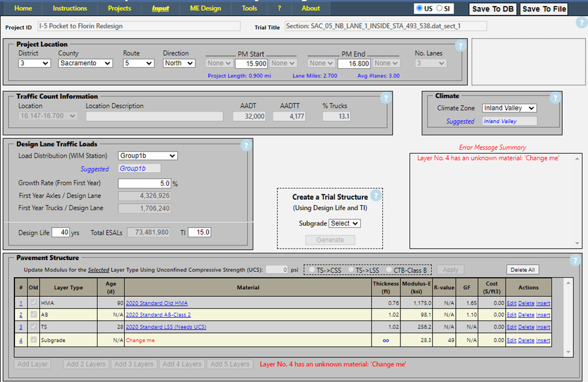The image size is (588, 382).
Task: Go to the ME Design menu tab
Action: coord(202,8)
